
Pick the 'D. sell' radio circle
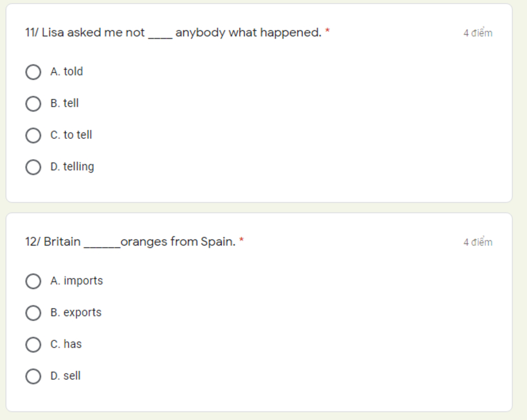33,376
